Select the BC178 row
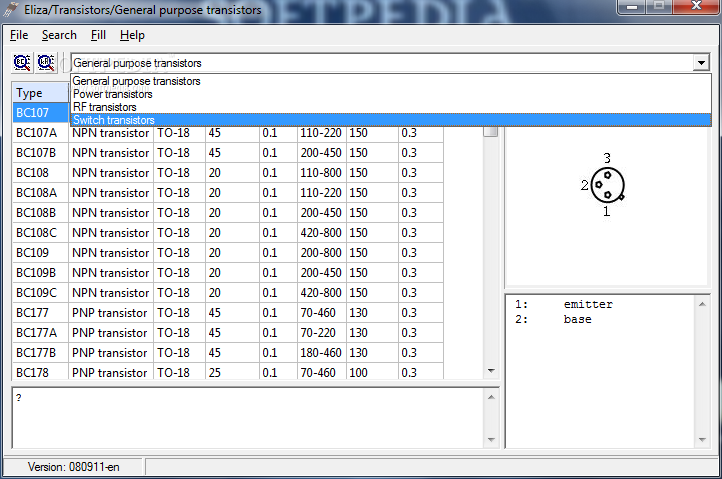 click(228, 371)
